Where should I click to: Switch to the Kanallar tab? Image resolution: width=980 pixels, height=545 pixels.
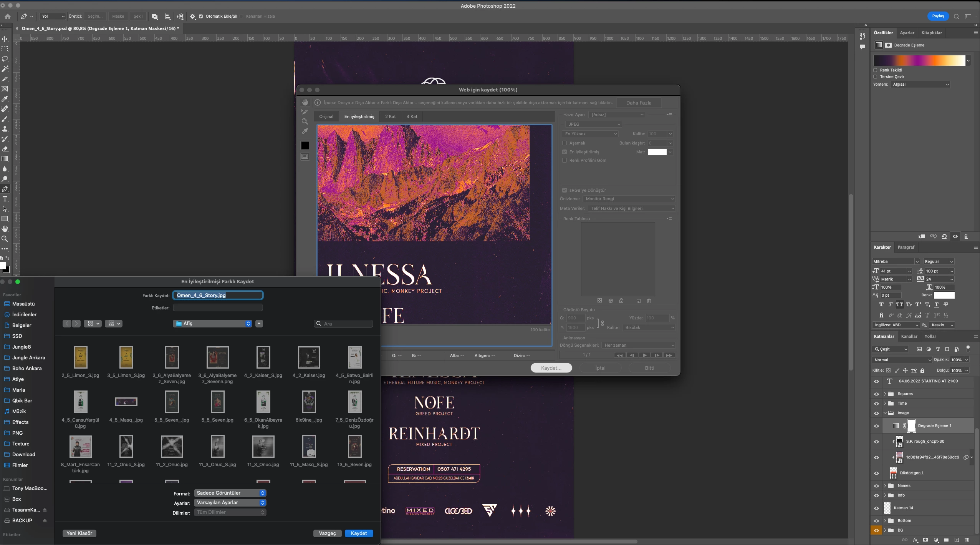pos(909,336)
